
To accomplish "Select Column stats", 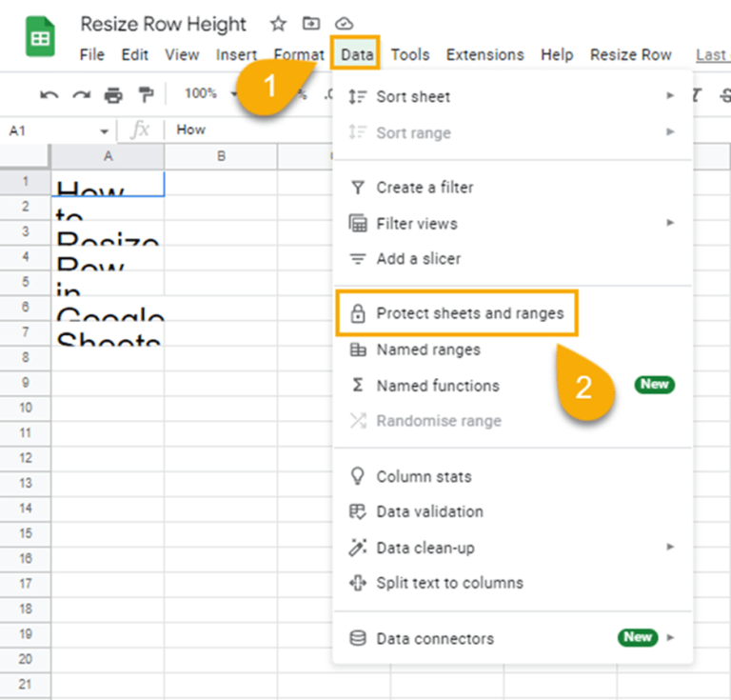I will [513, 476].
